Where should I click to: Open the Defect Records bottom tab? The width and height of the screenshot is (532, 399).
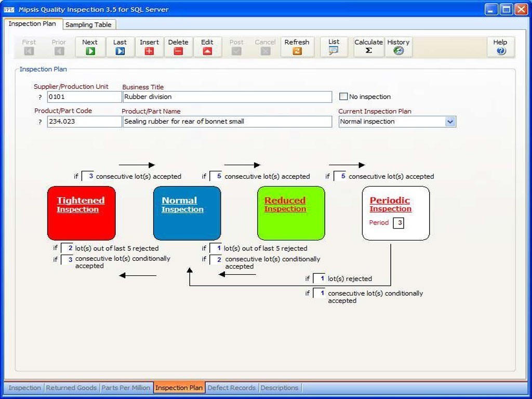tap(231, 388)
